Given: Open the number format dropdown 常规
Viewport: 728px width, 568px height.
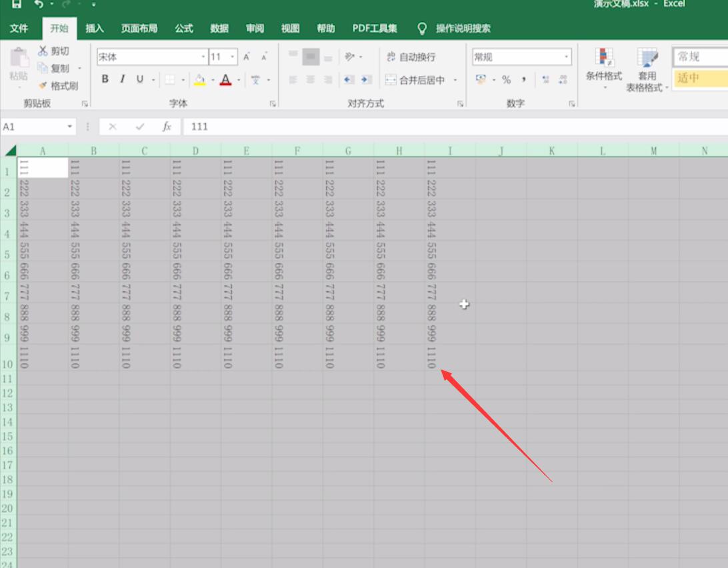Looking at the screenshot, I should (x=567, y=57).
